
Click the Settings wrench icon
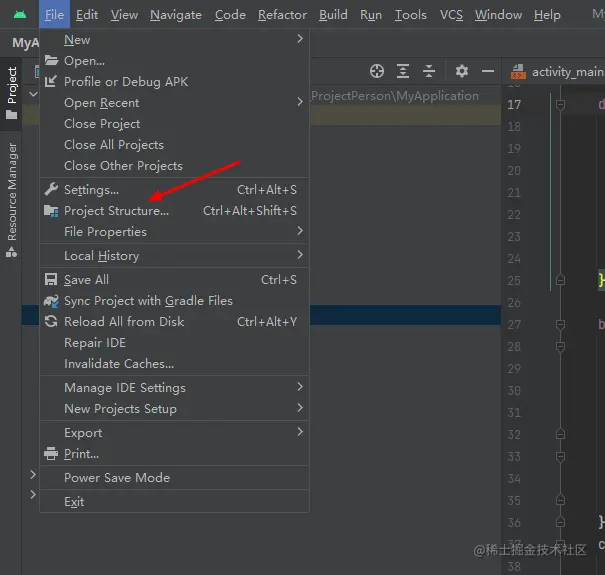coord(51,189)
